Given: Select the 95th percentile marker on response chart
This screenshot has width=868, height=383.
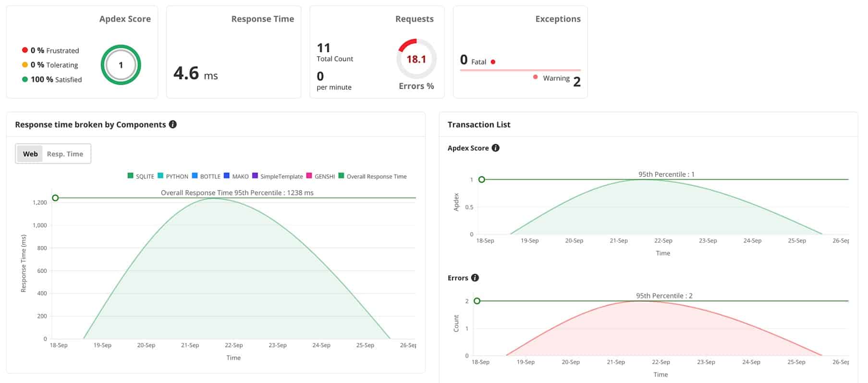Looking at the screenshot, I should (x=55, y=198).
